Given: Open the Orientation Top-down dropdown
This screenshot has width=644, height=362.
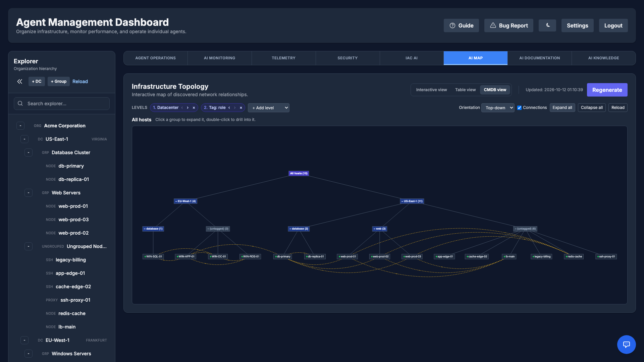Looking at the screenshot, I should click(498, 108).
